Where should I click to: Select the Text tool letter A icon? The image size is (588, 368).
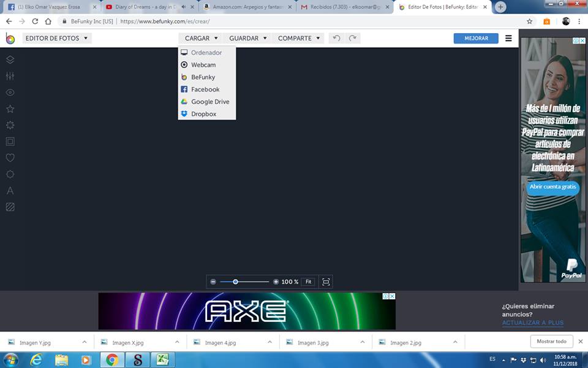[10, 191]
